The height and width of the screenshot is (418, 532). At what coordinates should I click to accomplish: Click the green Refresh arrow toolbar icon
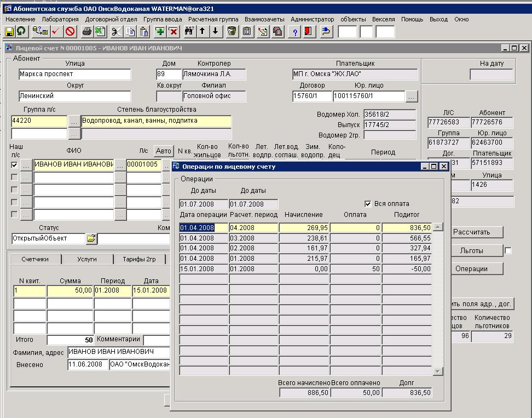pos(21,31)
